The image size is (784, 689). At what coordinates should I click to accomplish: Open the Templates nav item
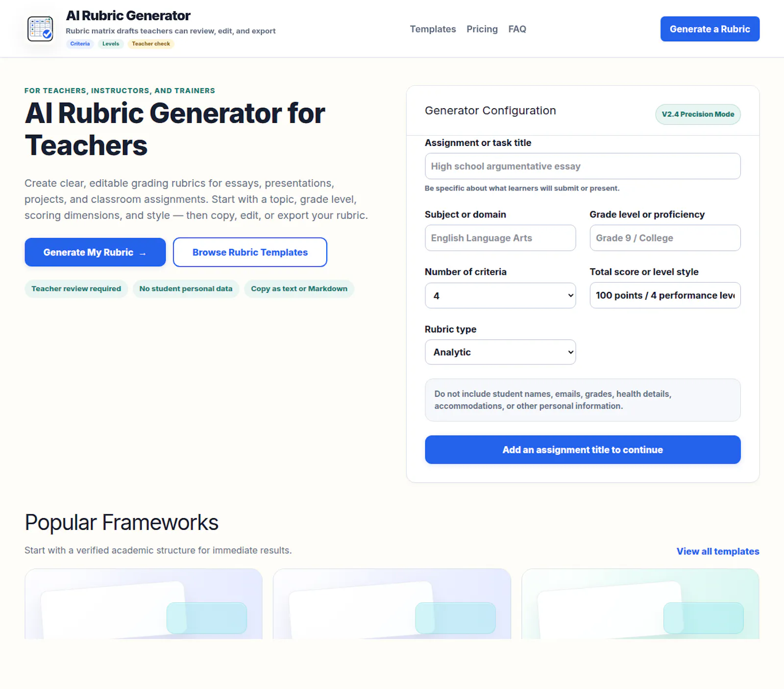click(x=433, y=29)
